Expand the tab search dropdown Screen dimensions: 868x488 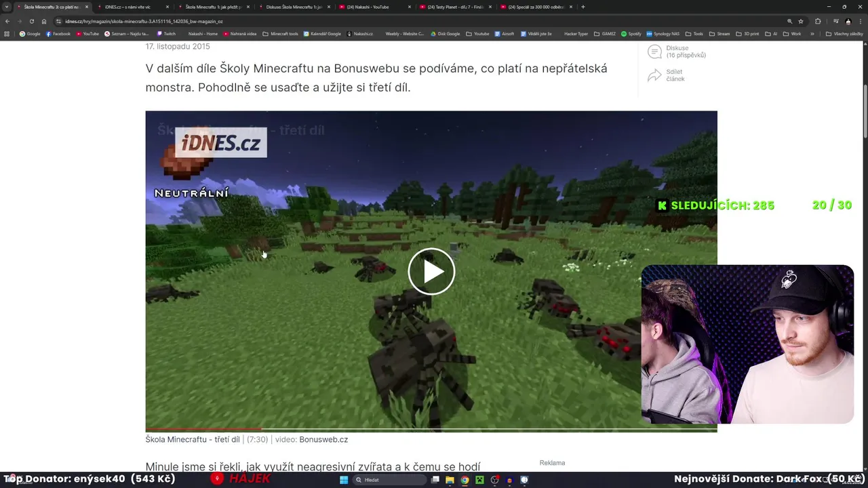[x=6, y=7]
